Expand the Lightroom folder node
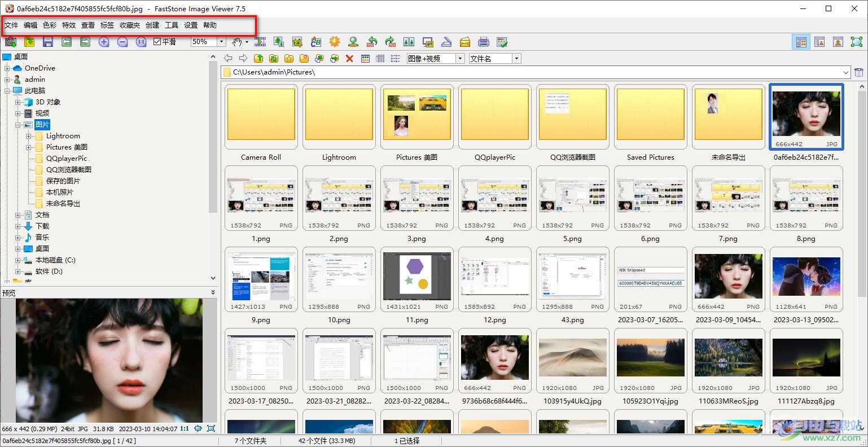This screenshot has height=447, width=868. 29,136
